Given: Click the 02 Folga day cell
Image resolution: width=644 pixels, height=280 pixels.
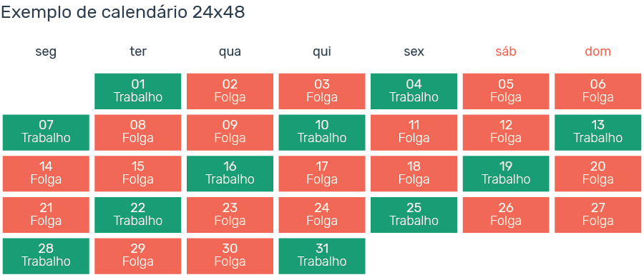Looking at the screenshot, I should coord(230,91).
